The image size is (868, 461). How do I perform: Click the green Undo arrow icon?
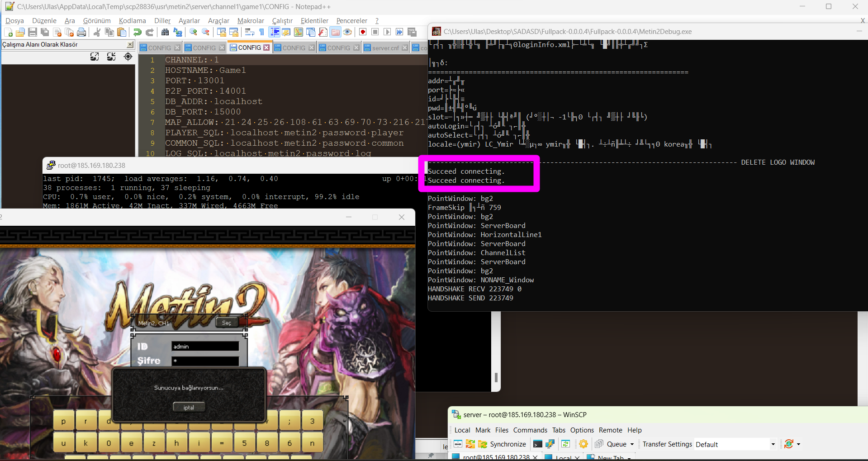[137, 32]
